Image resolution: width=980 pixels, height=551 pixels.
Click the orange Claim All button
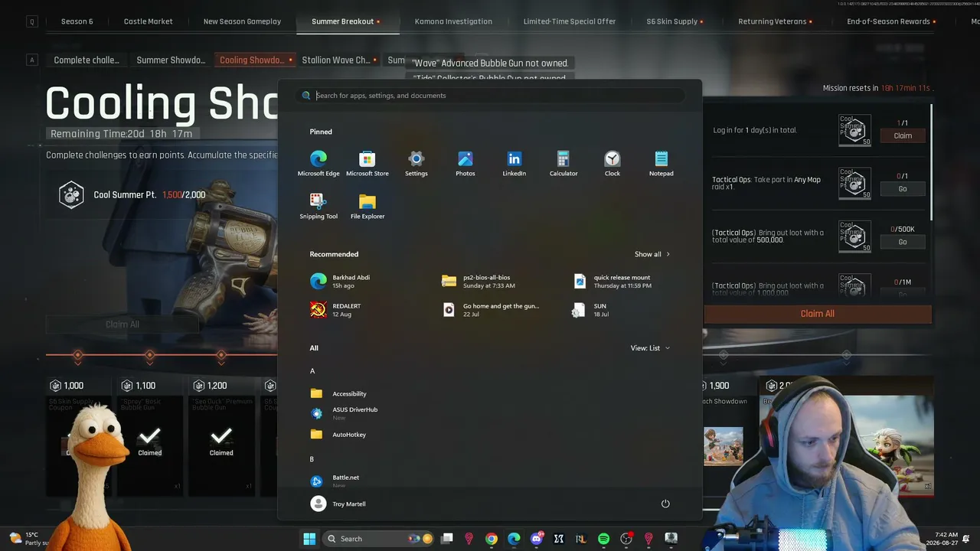818,314
